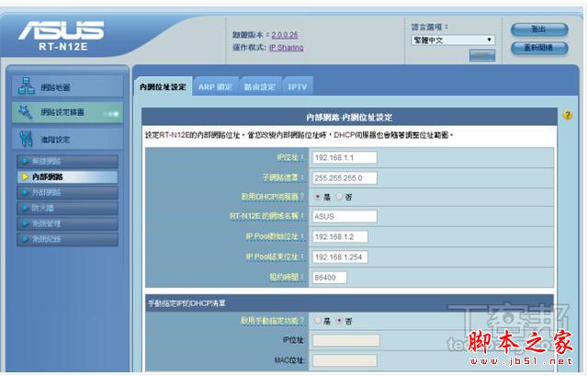588x376 pixels.
Task: Select the 內部網路 sidebar item
Action: [x=67, y=177]
